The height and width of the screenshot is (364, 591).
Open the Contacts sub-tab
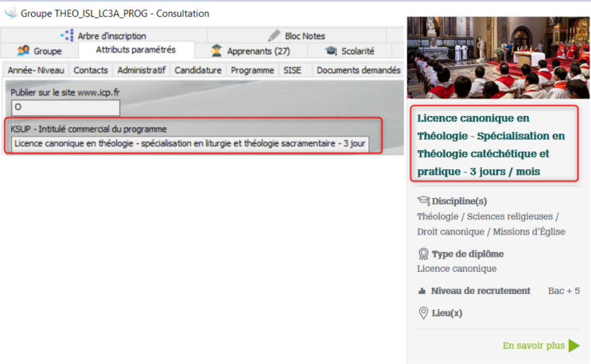[91, 70]
